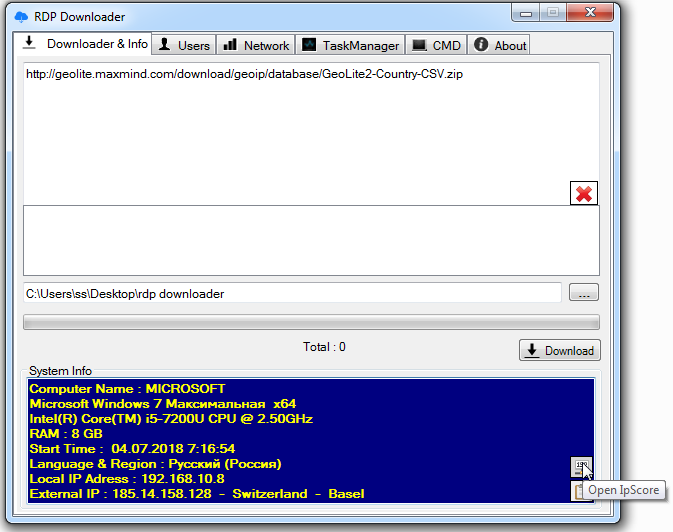Go to the TaskManager tab
673x532 pixels.
[351, 45]
